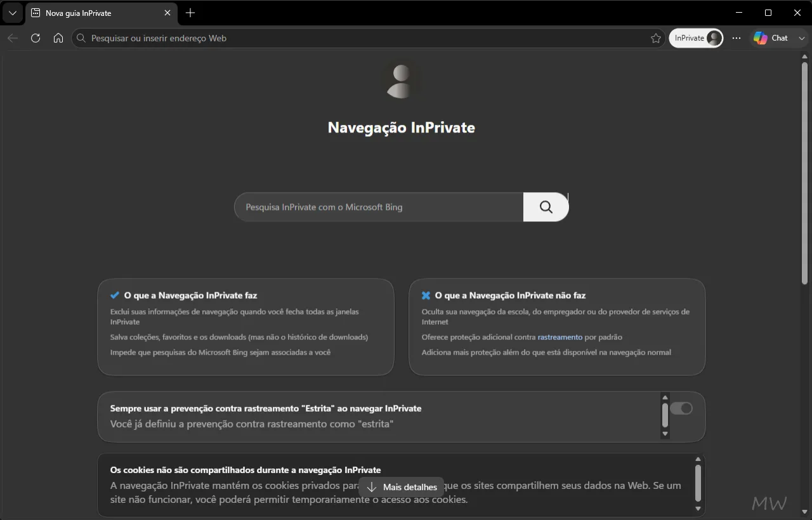Screen dimensions: 812x520
Task: Click O que a Navegação InPrivate não faz heading
Action: (510, 296)
